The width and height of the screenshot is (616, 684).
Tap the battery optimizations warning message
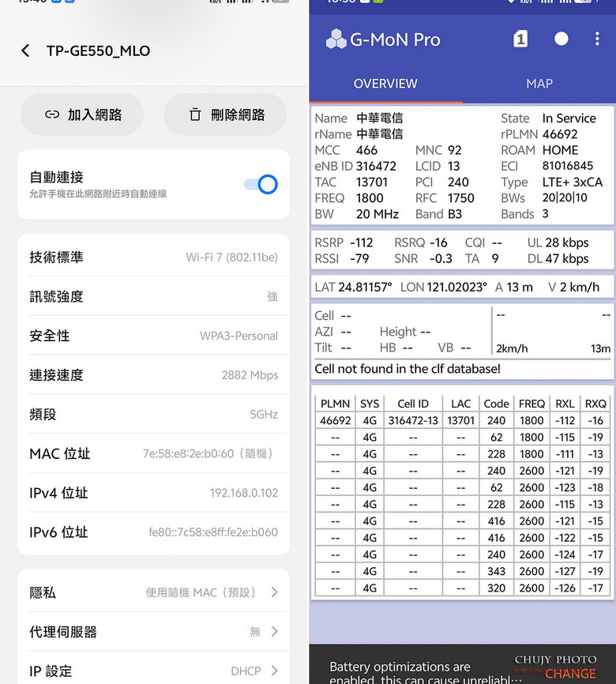tap(426, 672)
